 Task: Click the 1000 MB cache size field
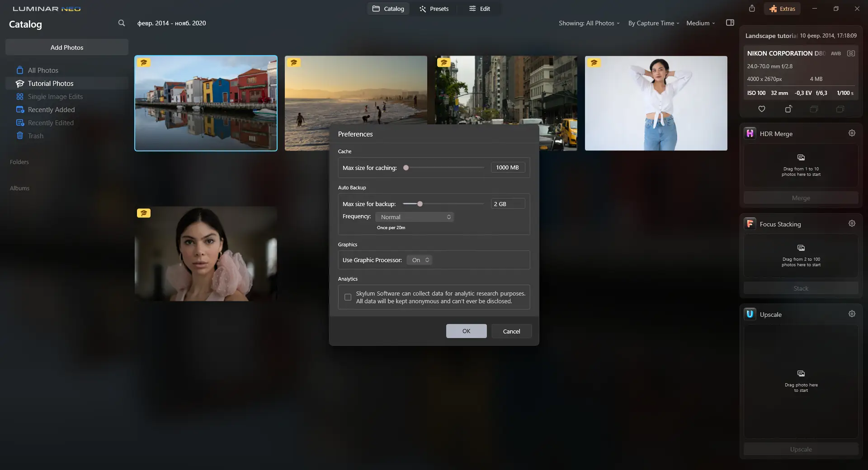(x=508, y=168)
